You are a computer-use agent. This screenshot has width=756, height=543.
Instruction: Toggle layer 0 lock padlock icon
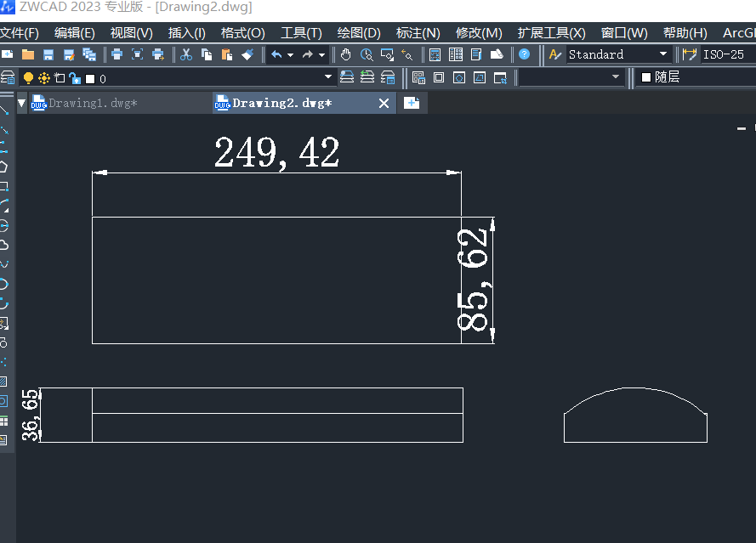click(x=75, y=77)
